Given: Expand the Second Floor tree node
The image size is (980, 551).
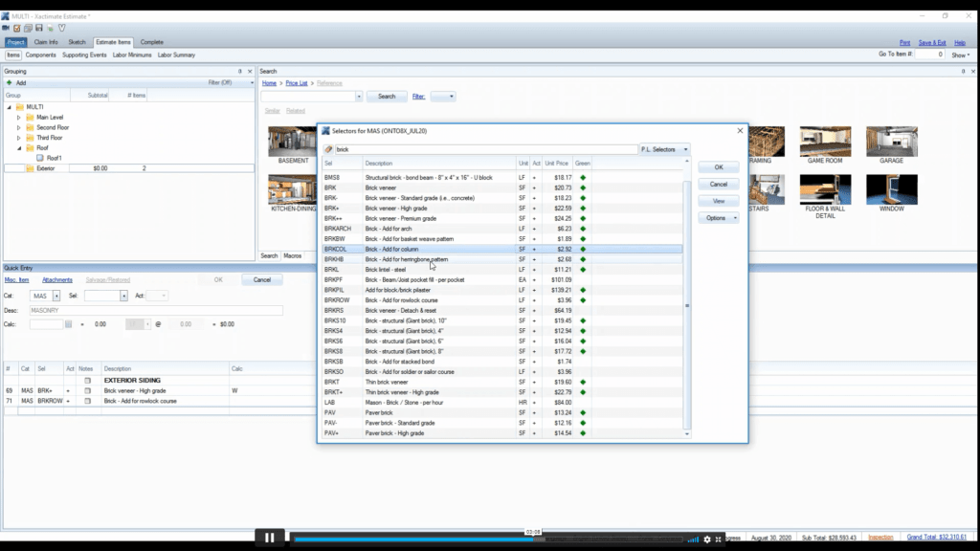Looking at the screenshot, I should point(19,127).
